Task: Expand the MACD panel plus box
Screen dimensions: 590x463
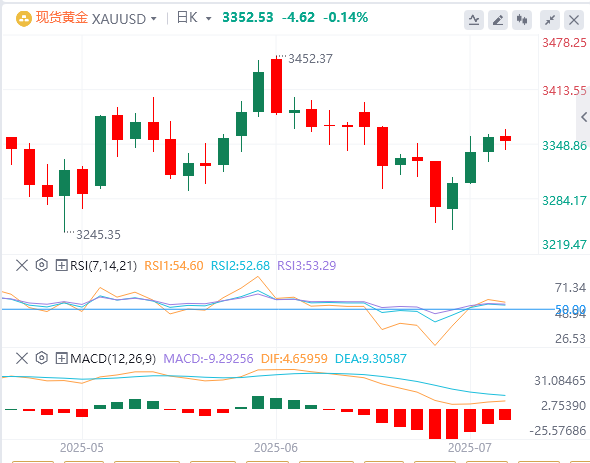Action: tap(61, 358)
